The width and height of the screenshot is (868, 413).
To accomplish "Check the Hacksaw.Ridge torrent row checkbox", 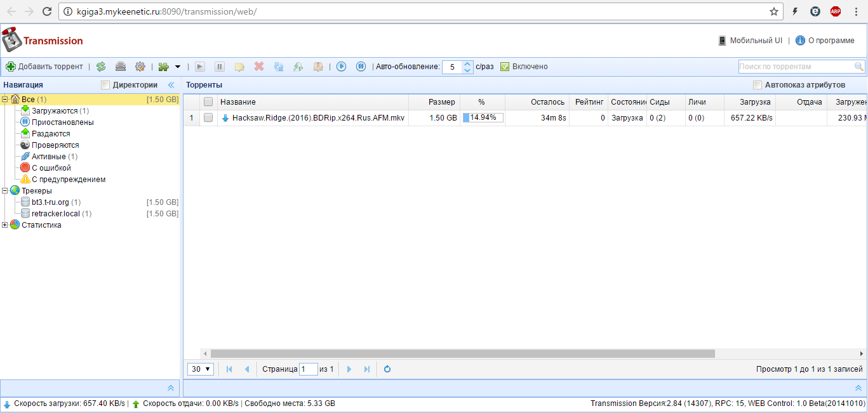I will tap(208, 117).
